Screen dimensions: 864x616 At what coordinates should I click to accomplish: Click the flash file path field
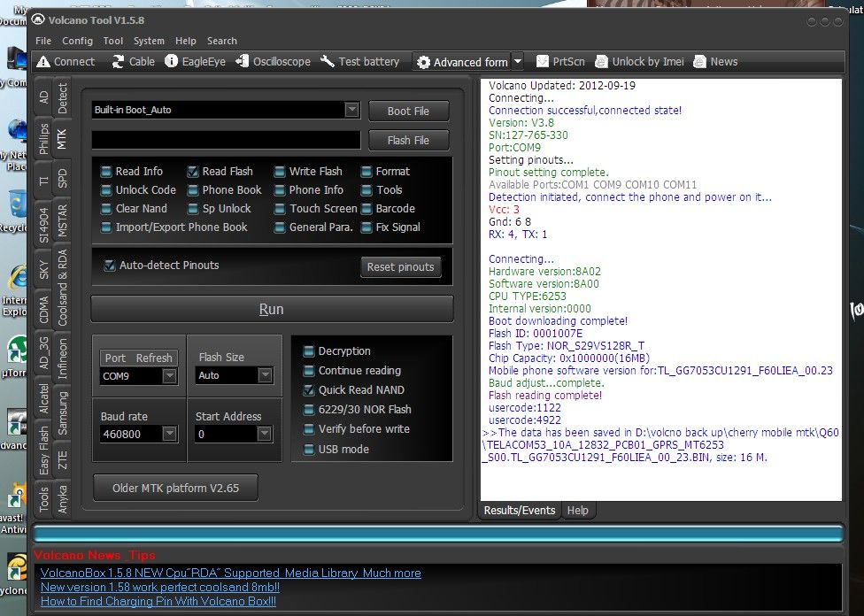click(226, 140)
